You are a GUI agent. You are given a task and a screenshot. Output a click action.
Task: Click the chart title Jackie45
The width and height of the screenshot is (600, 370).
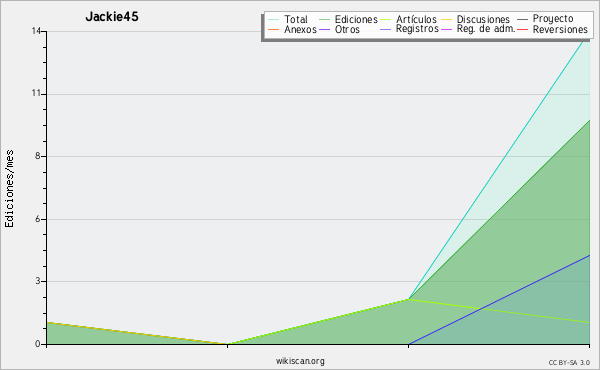click(112, 17)
